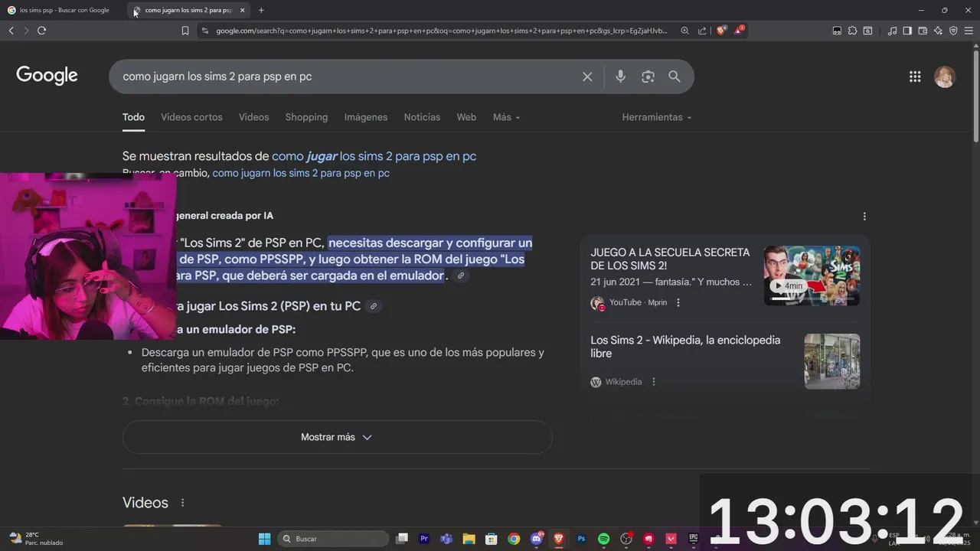
Task: Open the media control music note
Action: point(892,31)
